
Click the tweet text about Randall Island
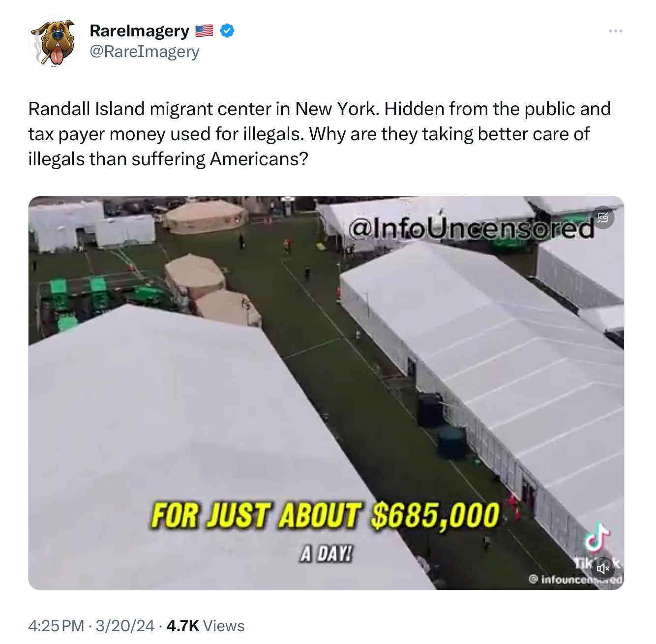[320, 134]
